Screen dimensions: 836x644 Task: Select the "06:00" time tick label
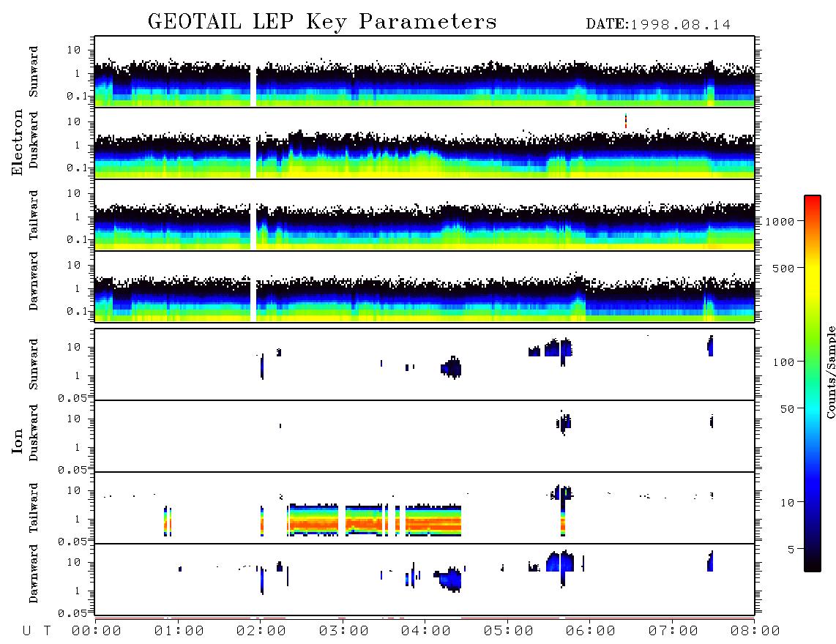tap(591, 632)
